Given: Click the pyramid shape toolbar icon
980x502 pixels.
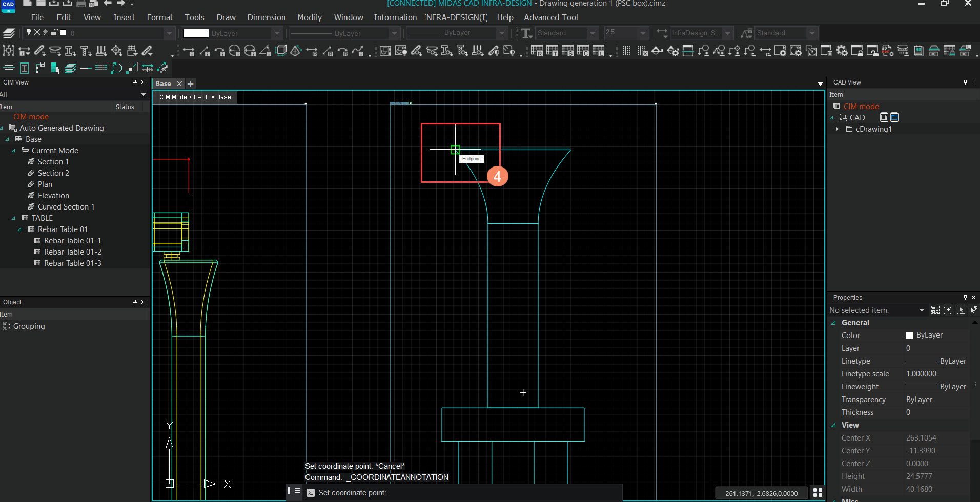Looking at the screenshot, I should (296, 50).
